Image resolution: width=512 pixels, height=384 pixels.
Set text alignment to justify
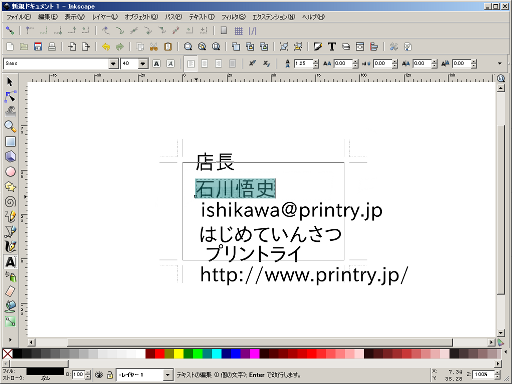(x=233, y=63)
